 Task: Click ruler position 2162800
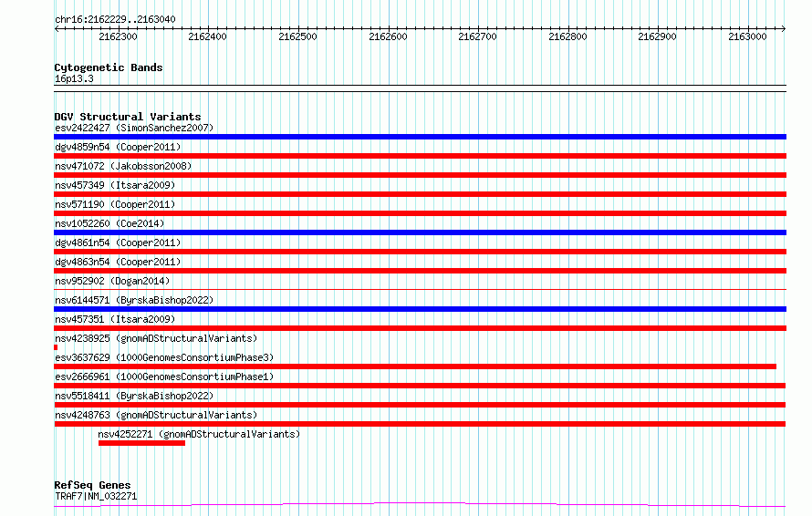point(567,36)
